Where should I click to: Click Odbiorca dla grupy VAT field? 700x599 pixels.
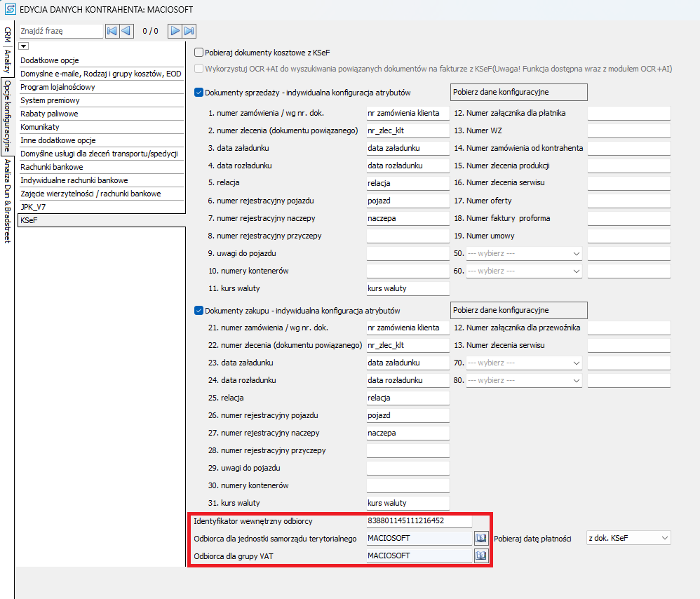[x=419, y=556]
